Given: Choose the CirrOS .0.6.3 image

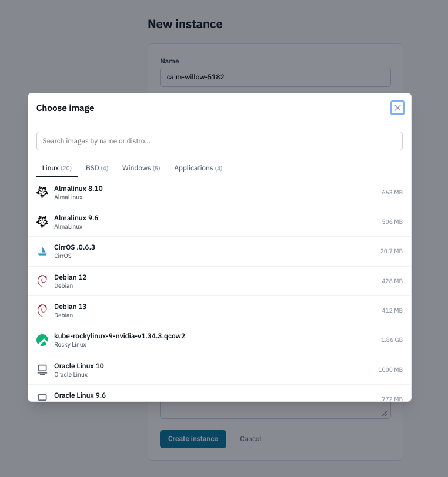Looking at the screenshot, I should pos(219,251).
